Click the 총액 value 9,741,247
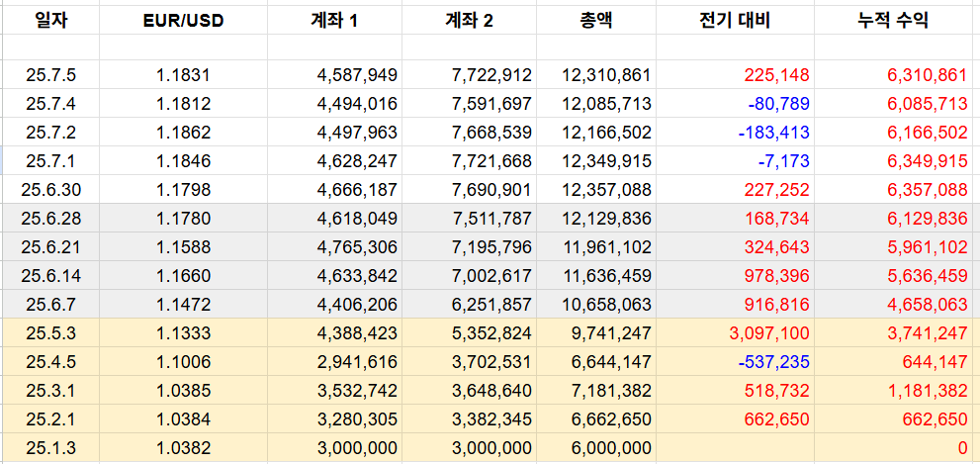 click(595, 333)
